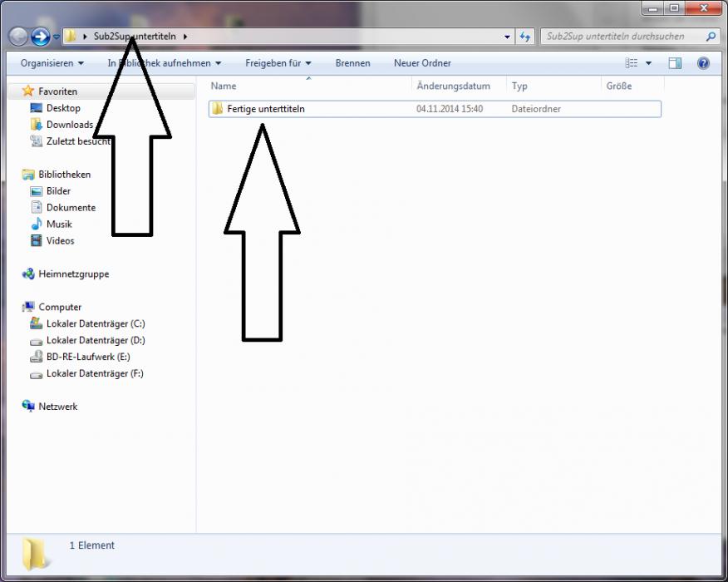
Task: Select Desktop in the Favoriten list
Action: click(x=63, y=108)
